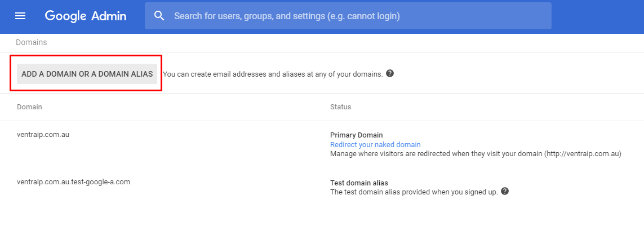
Task: Open the hamburger main menu
Action: point(20,16)
